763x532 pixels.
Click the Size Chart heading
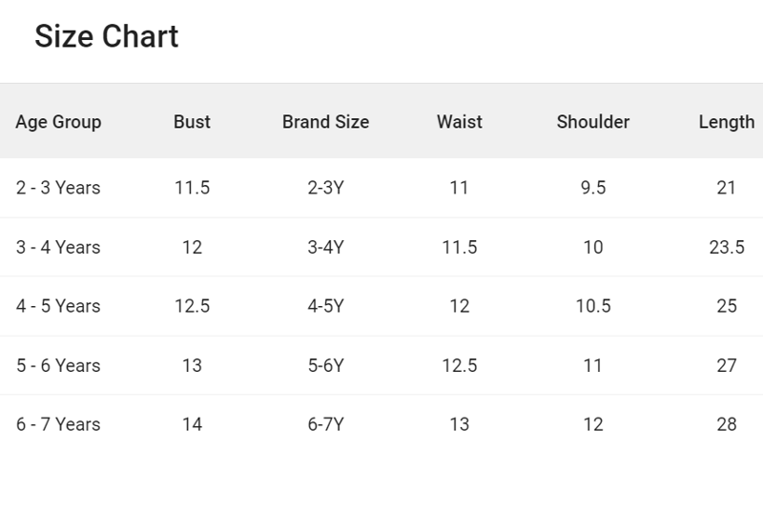pos(106,37)
